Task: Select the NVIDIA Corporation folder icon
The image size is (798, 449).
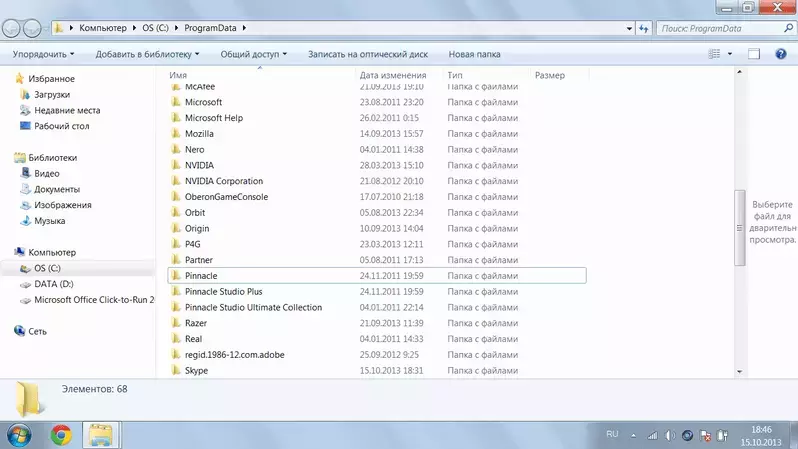Action: (176, 181)
